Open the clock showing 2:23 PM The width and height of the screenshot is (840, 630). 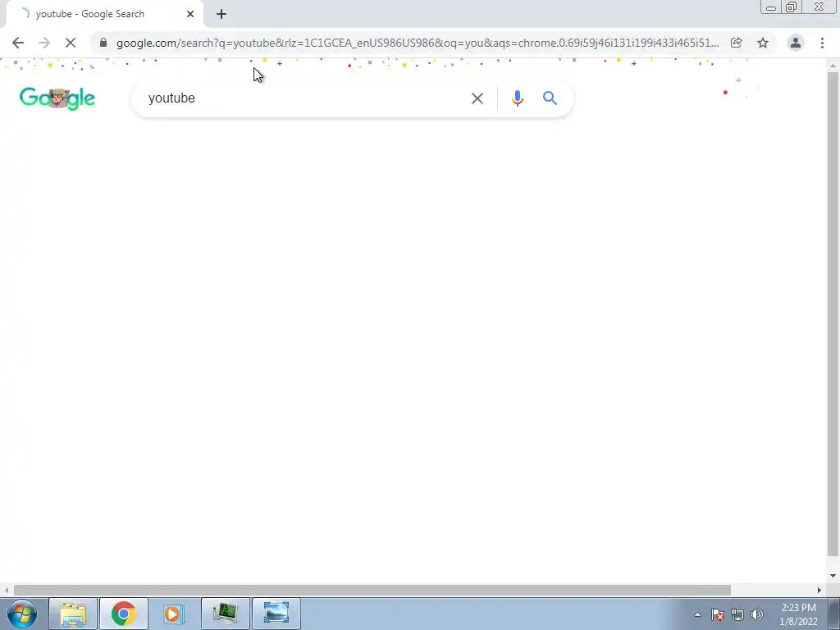(x=798, y=614)
